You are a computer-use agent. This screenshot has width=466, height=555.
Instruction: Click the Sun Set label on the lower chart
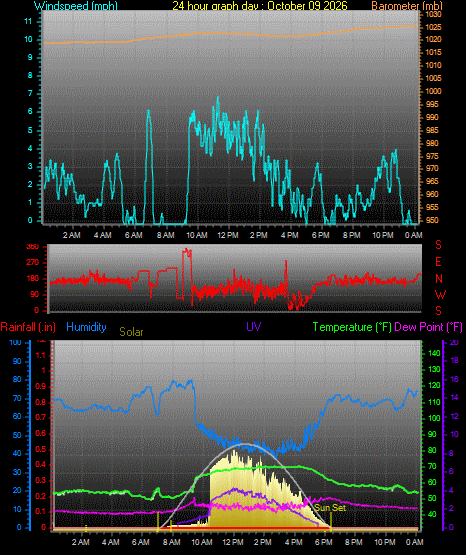coord(330,508)
